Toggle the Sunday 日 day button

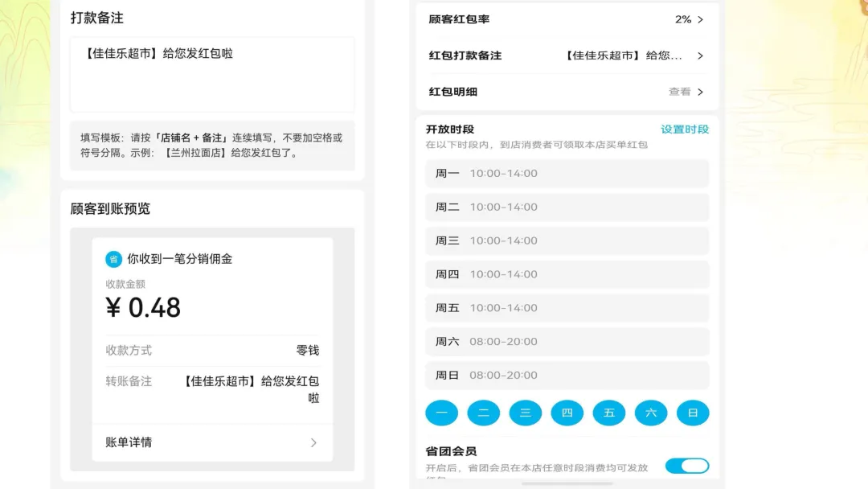[x=693, y=413]
